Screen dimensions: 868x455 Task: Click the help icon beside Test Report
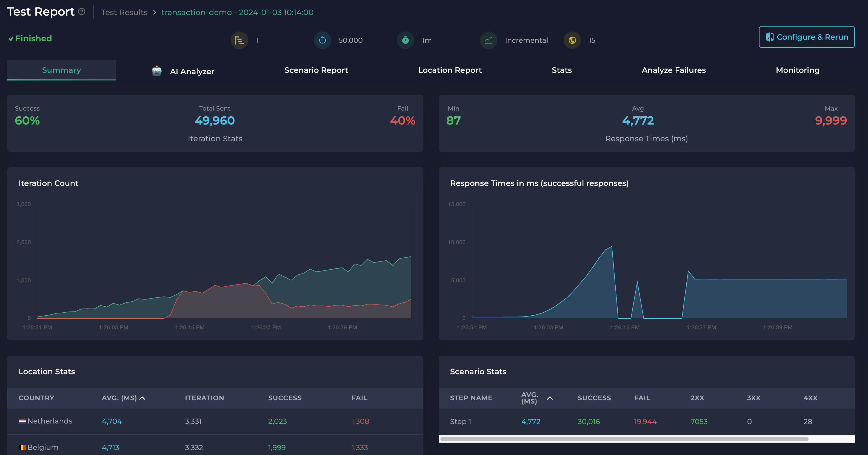[x=82, y=12]
